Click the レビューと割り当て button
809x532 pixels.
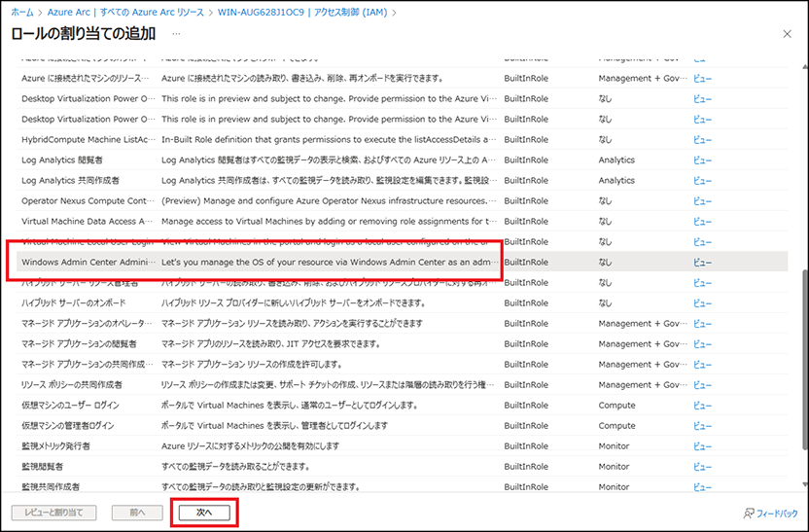54,513
